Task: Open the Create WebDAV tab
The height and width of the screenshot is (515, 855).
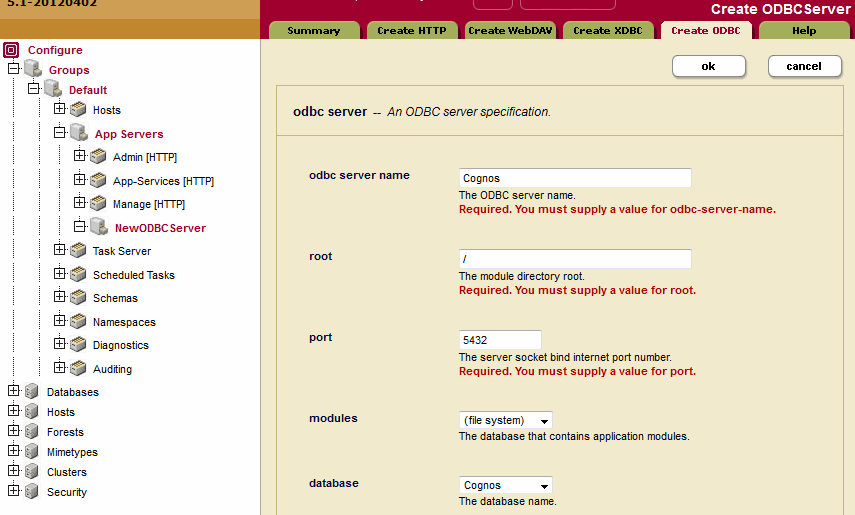Action: pos(508,31)
